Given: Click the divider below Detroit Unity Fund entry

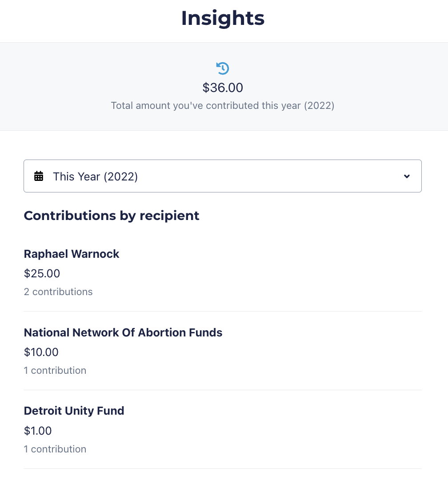Looking at the screenshot, I should 223,468.
